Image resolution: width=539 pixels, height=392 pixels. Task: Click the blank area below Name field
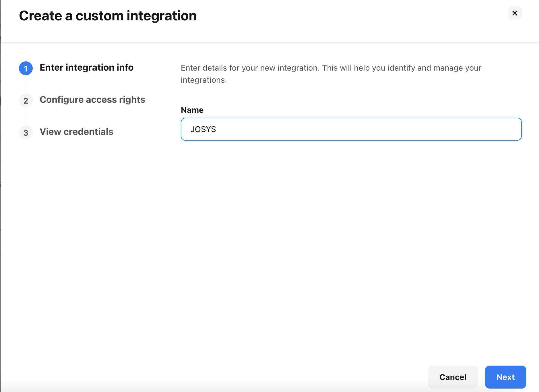[351, 230]
